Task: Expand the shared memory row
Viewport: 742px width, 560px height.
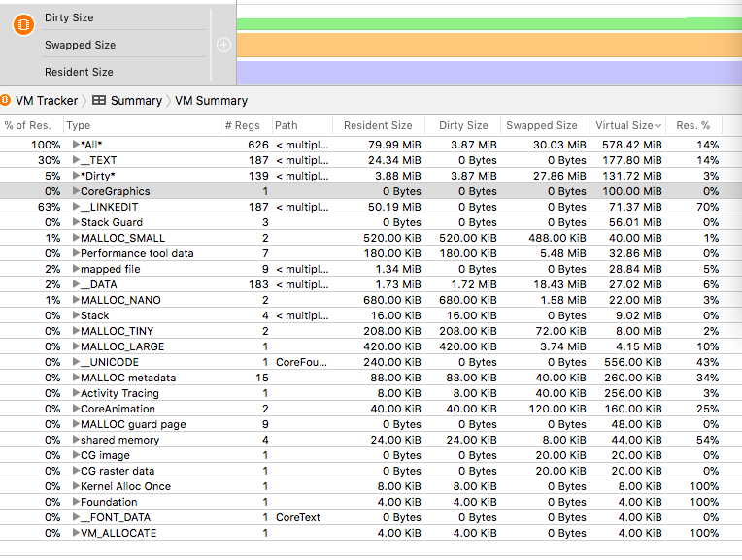Action: coord(76,440)
